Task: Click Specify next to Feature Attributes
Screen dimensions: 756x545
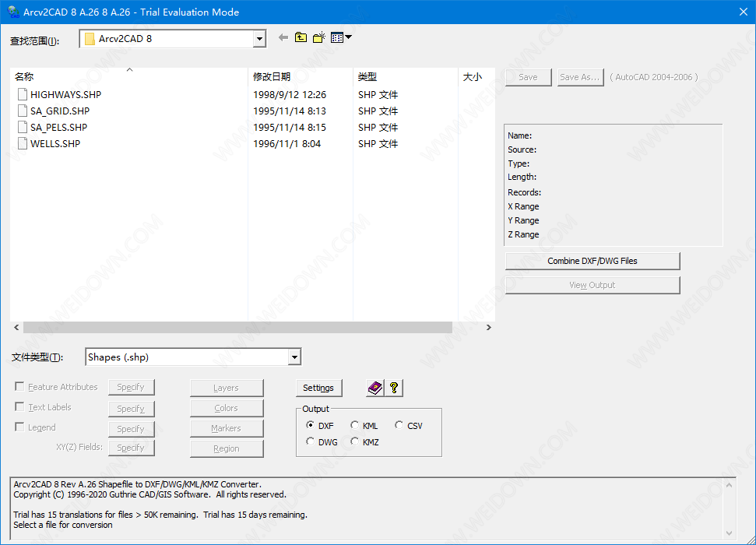Action: coord(131,387)
